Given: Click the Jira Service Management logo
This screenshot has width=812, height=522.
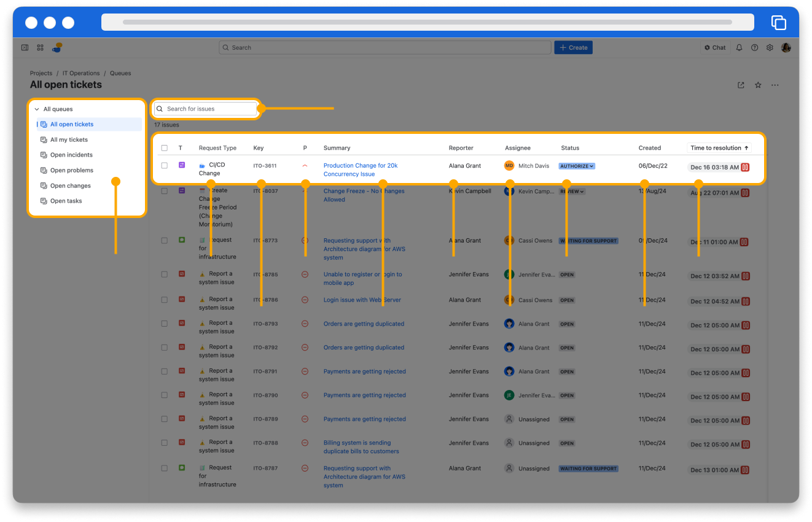Looking at the screenshot, I should pyautogui.click(x=57, y=47).
